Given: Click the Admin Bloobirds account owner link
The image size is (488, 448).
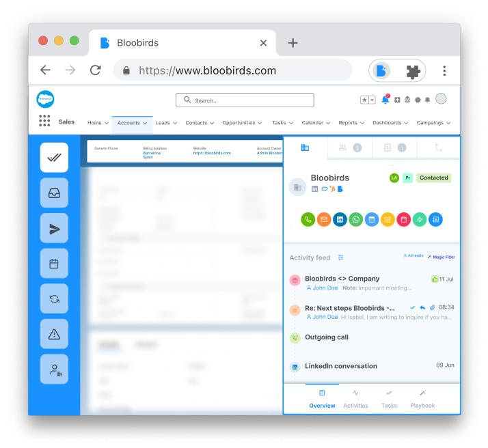Looking at the screenshot, I should pos(270,153).
